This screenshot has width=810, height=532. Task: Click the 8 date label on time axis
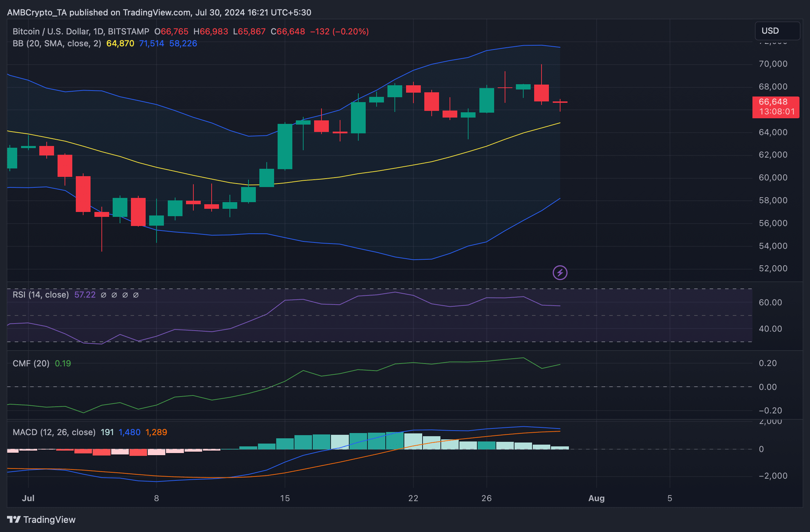(x=157, y=498)
